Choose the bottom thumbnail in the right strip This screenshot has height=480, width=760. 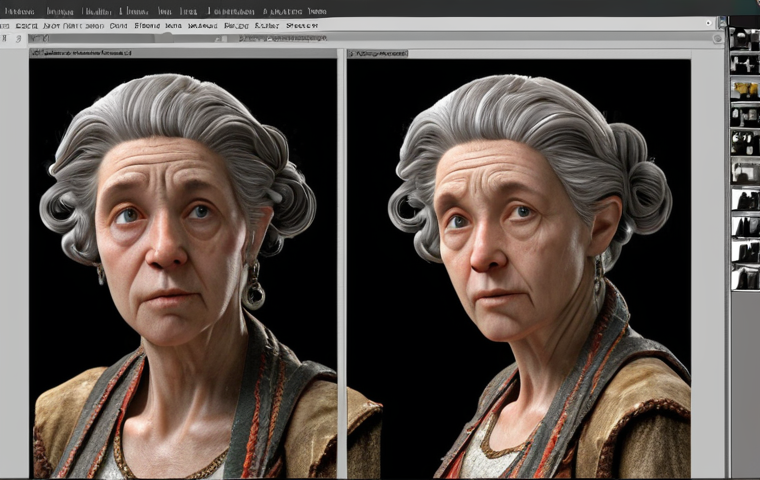[745, 278]
